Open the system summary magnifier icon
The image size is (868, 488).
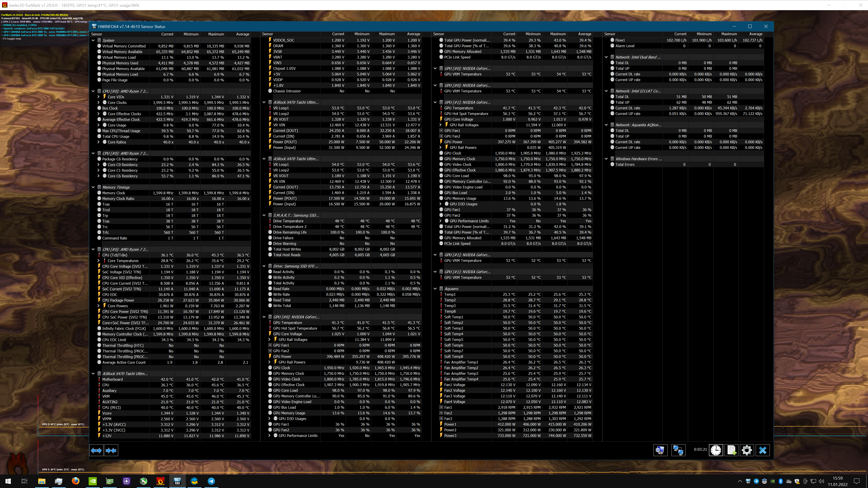pyautogui.click(x=660, y=450)
